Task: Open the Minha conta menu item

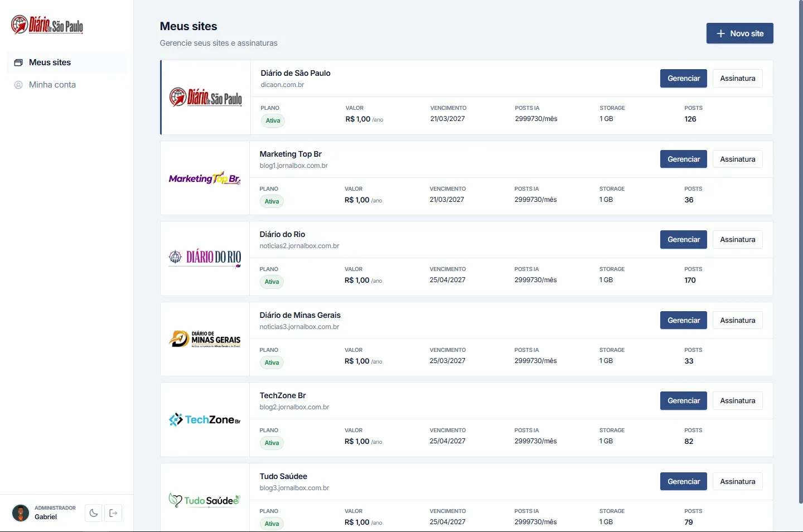Action: tap(67, 85)
